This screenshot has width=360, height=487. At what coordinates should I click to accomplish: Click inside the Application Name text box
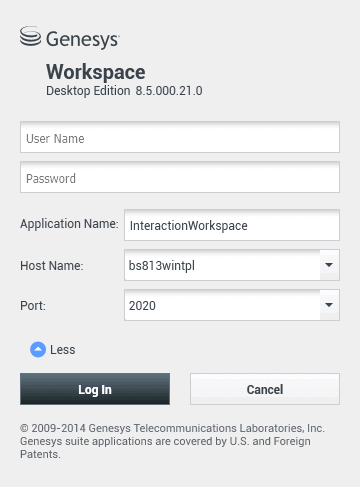(x=232, y=225)
